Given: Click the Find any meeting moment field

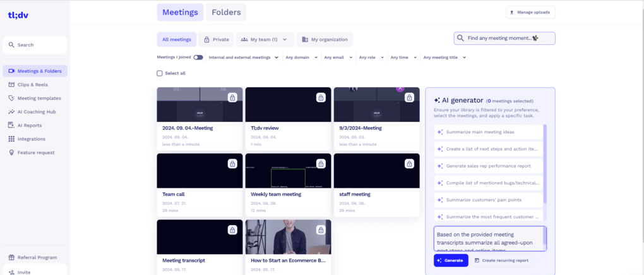Looking at the screenshot, I should click(504, 39).
